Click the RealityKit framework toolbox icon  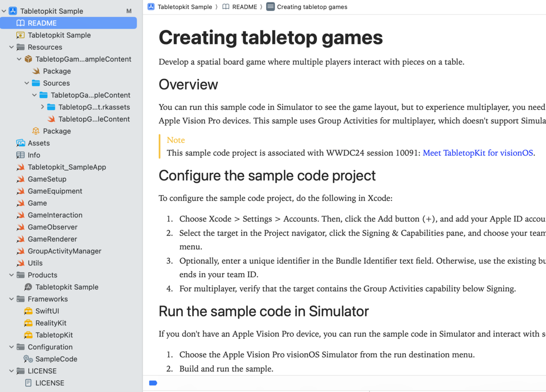[x=28, y=323]
